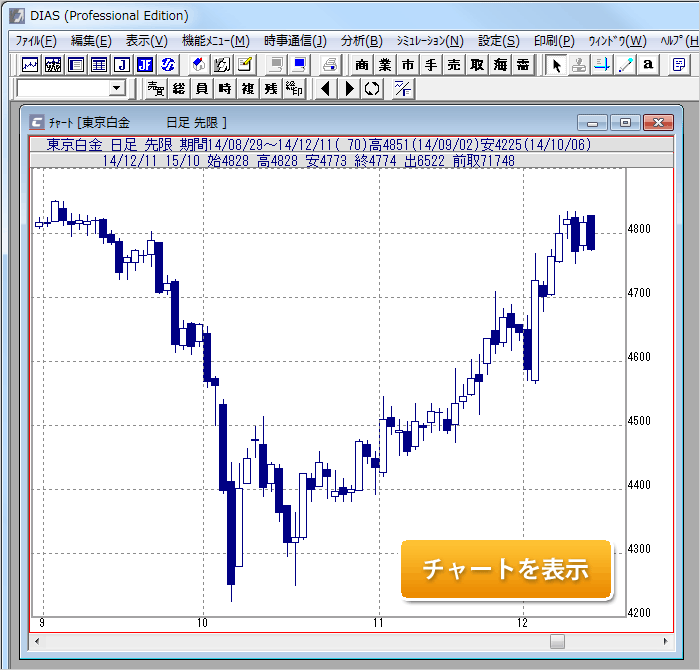Viewport: 700px width, 670px height.
Task: Click the left arrow previous button
Action: point(326,89)
